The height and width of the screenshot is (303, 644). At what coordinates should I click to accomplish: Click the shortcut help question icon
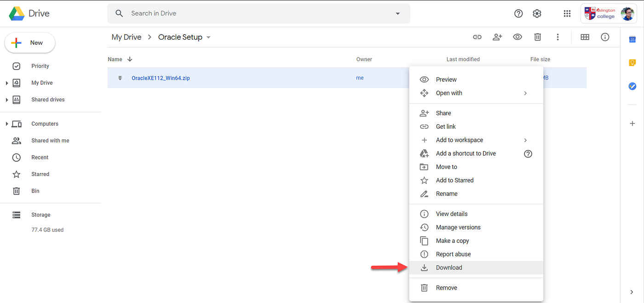[528, 154]
